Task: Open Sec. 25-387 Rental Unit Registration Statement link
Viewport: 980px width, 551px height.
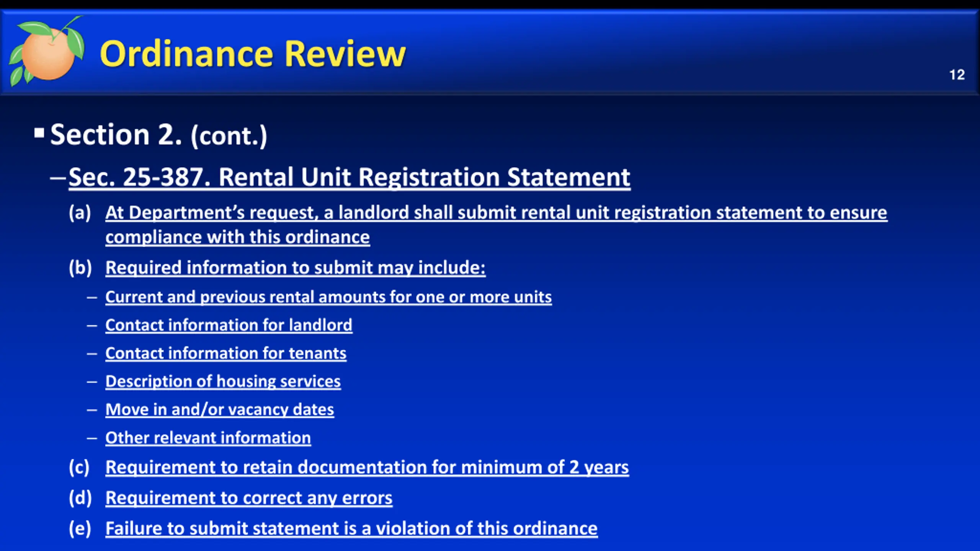Action: (x=349, y=177)
